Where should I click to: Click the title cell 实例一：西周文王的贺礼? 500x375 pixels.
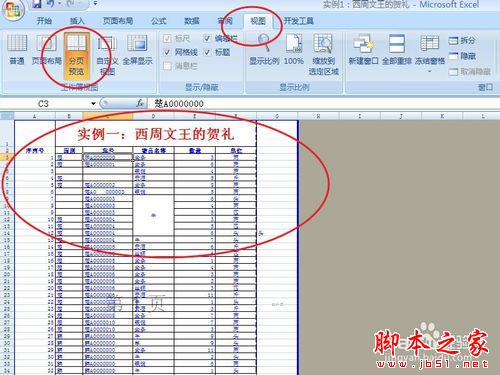(x=156, y=134)
